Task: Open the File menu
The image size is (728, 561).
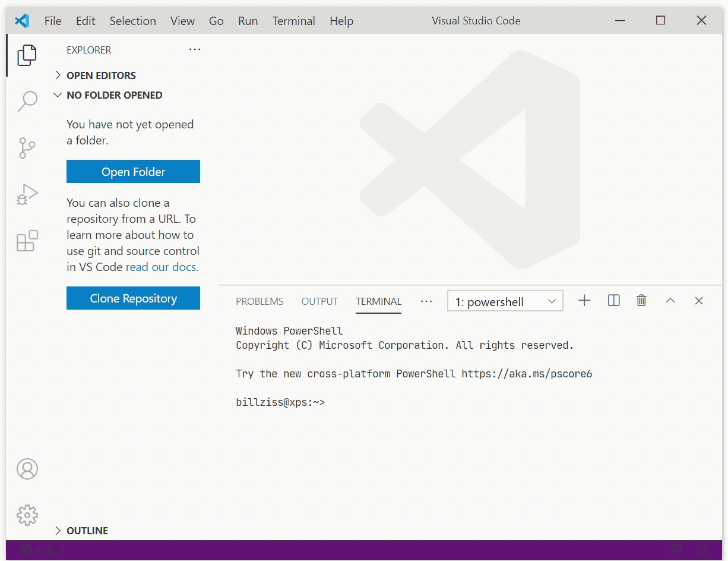Action: pos(53,21)
